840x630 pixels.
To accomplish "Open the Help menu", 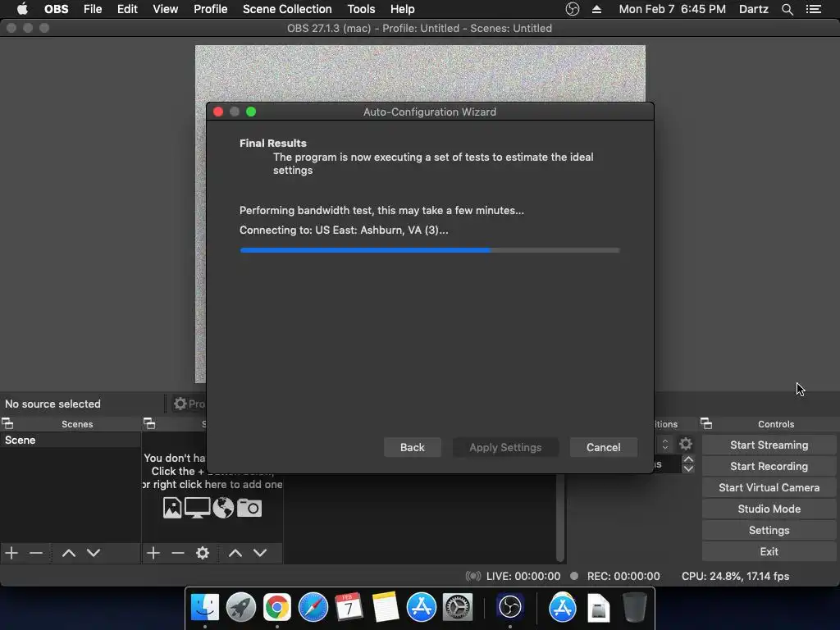I will tap(402, 9).
